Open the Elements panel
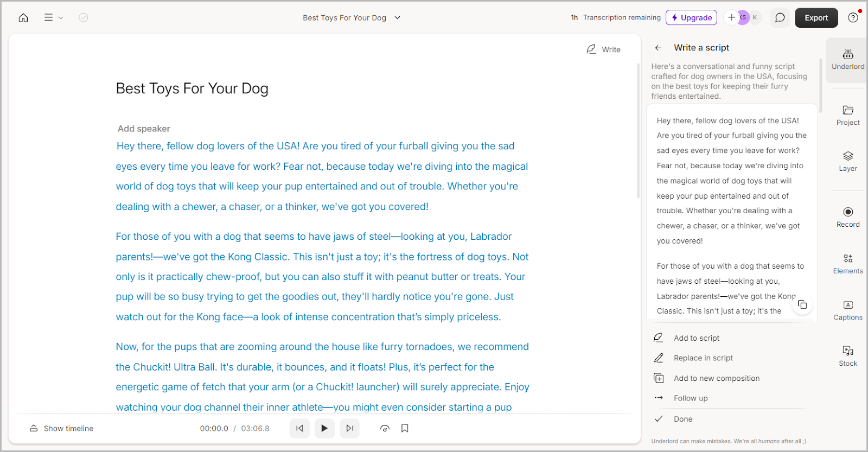This screenshot has width=868, height=452. point(848,264)
